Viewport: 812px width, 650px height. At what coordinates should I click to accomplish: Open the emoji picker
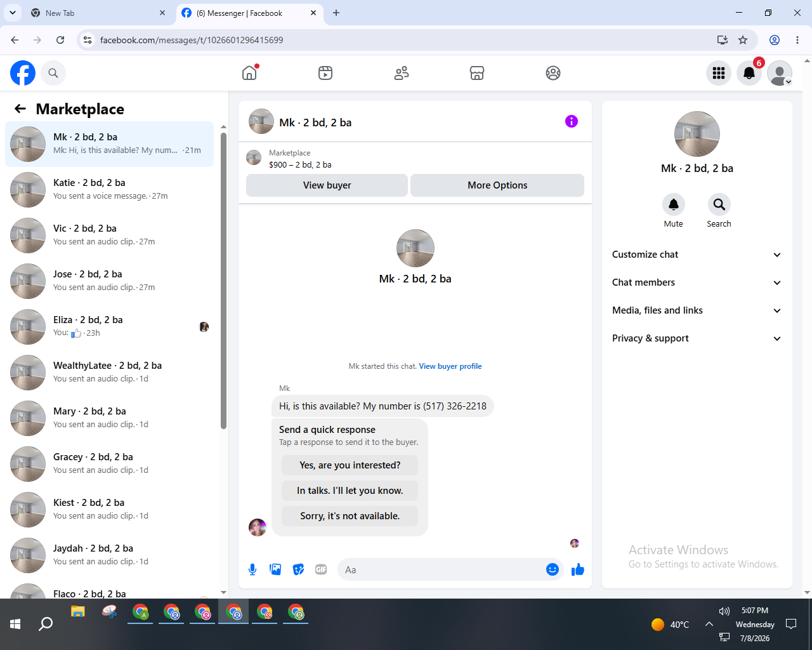click(553, 569)
